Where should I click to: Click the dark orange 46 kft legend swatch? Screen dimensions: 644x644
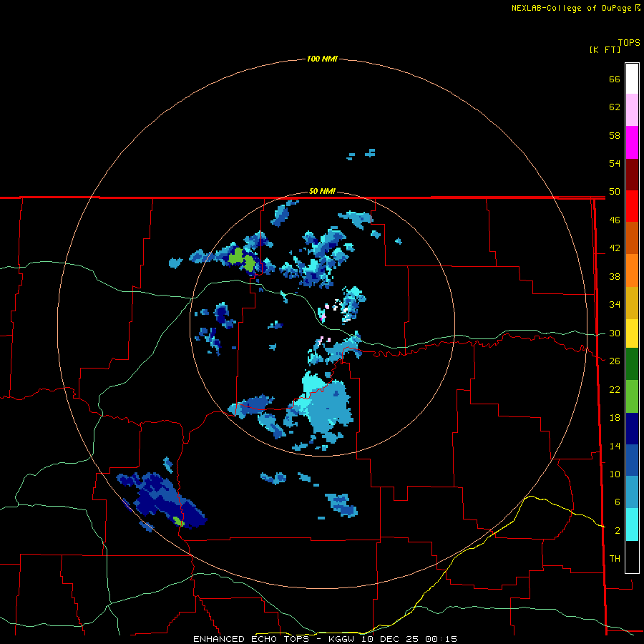tap(632, 238)
